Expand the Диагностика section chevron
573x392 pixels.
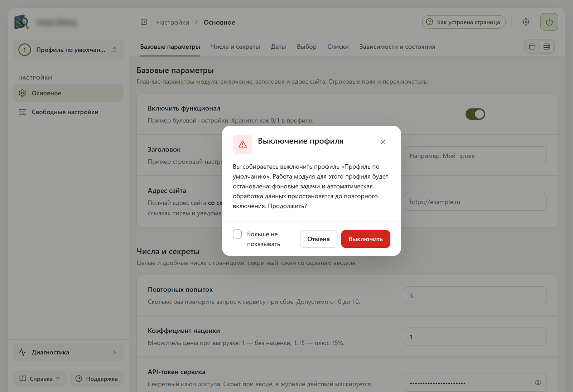(115, 352)
